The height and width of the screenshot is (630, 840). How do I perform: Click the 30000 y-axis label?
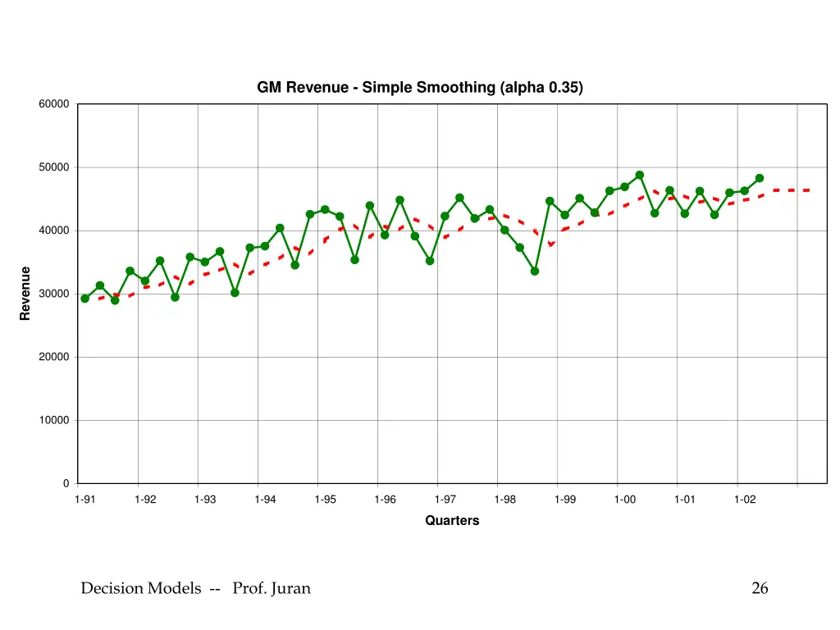click(x=54, y=294)
